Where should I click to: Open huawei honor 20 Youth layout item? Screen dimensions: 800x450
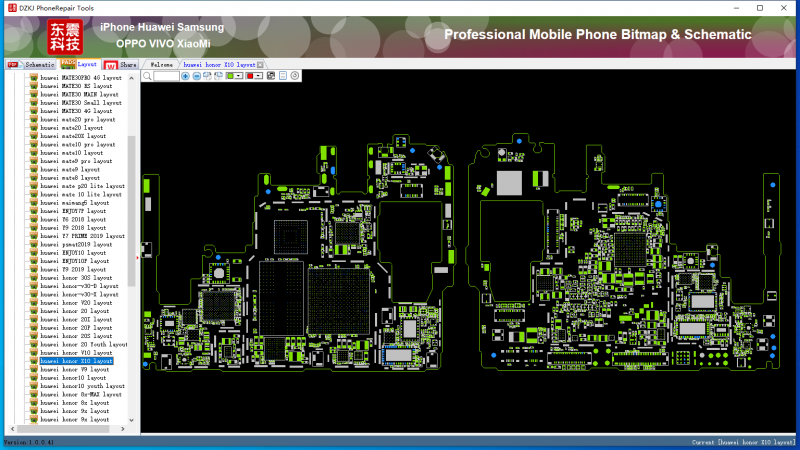(84, 344)
